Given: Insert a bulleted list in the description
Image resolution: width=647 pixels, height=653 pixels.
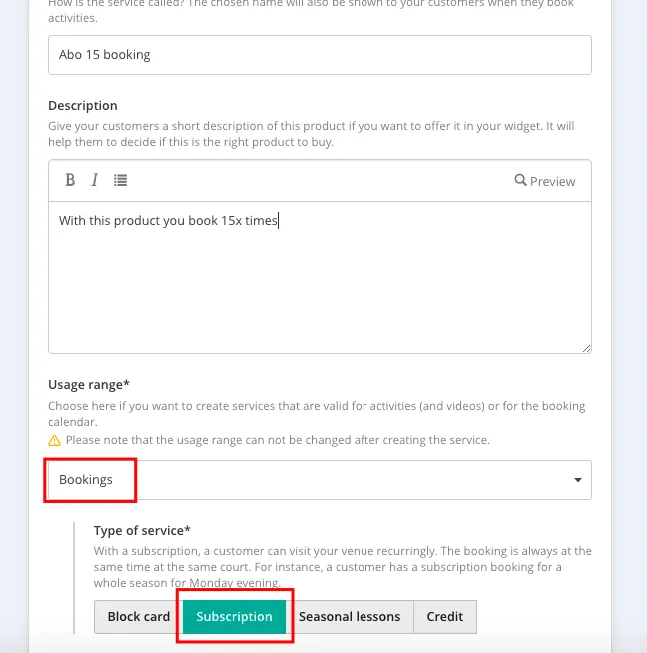Looking at the screenshot, I should click(120, 181).
